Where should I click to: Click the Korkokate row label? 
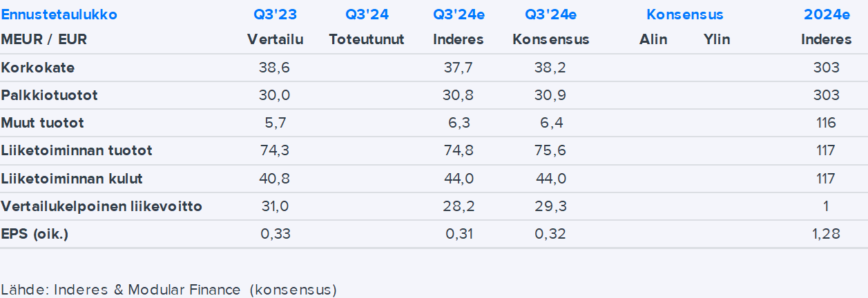(x=38, y=68)
